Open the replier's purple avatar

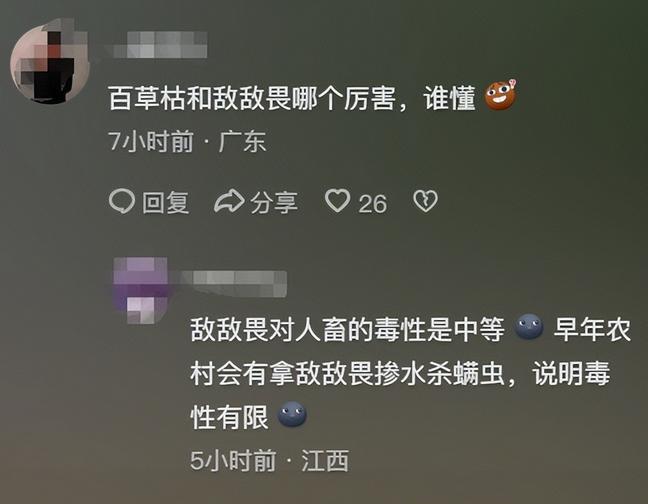pos(141,290)
